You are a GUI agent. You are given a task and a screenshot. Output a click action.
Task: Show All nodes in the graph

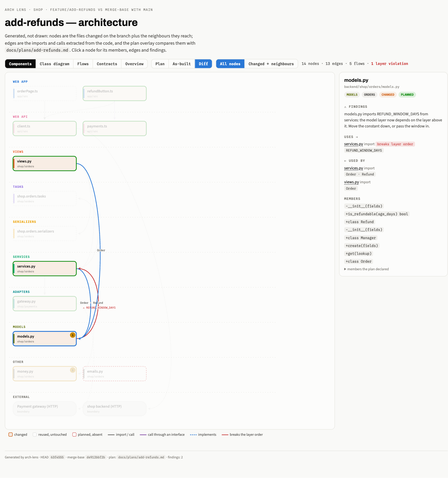click(x=230, y=64)
